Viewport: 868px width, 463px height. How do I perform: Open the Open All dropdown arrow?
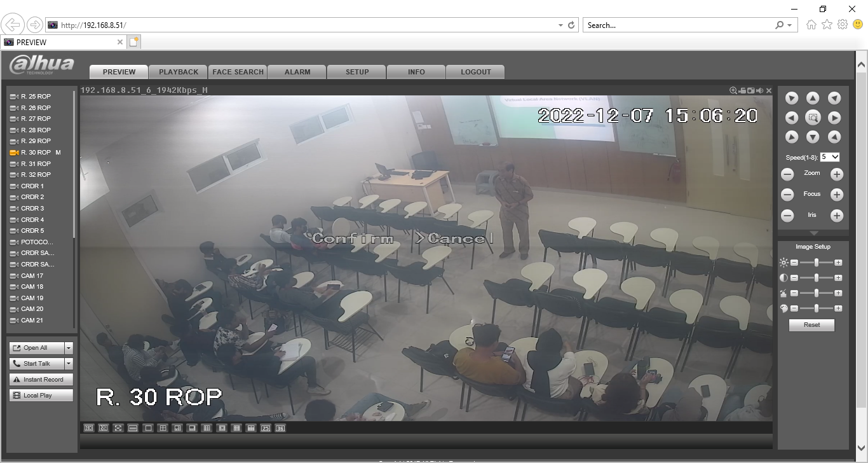69,348
